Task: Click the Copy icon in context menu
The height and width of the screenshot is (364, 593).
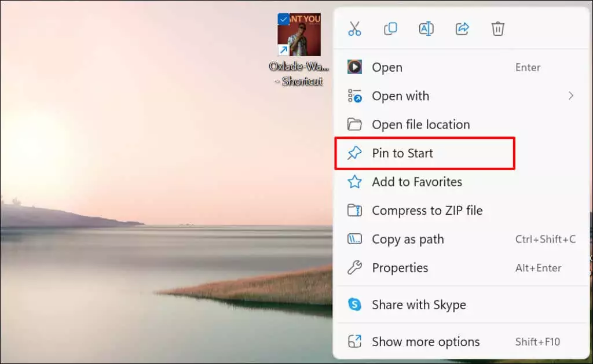Action: click(390, 29)
